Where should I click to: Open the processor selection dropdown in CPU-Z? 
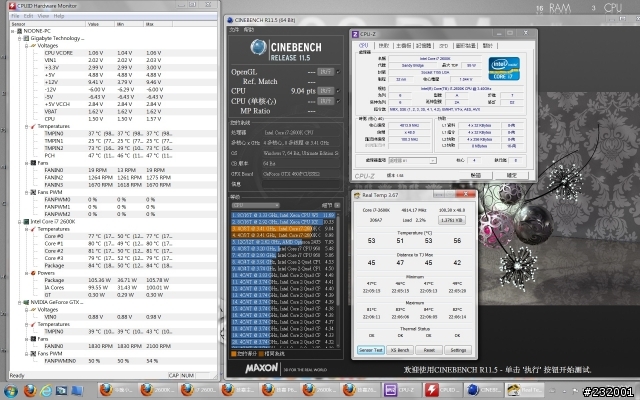pyautogui.click(x=412, y=161)
